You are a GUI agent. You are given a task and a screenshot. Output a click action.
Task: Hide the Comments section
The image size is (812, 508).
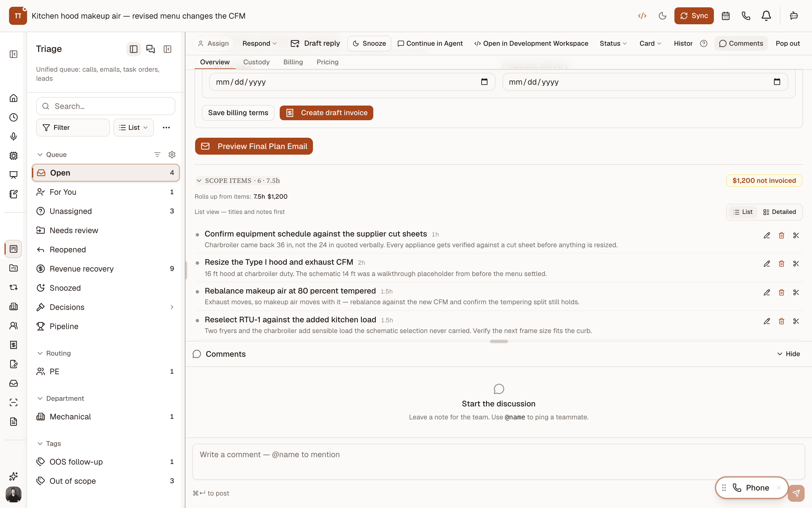788,354
